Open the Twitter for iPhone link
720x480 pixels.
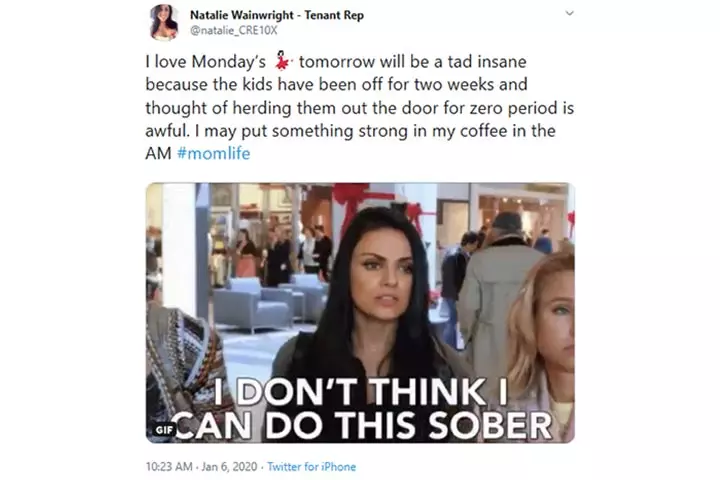pyautogui.click(x=311, y=467)
